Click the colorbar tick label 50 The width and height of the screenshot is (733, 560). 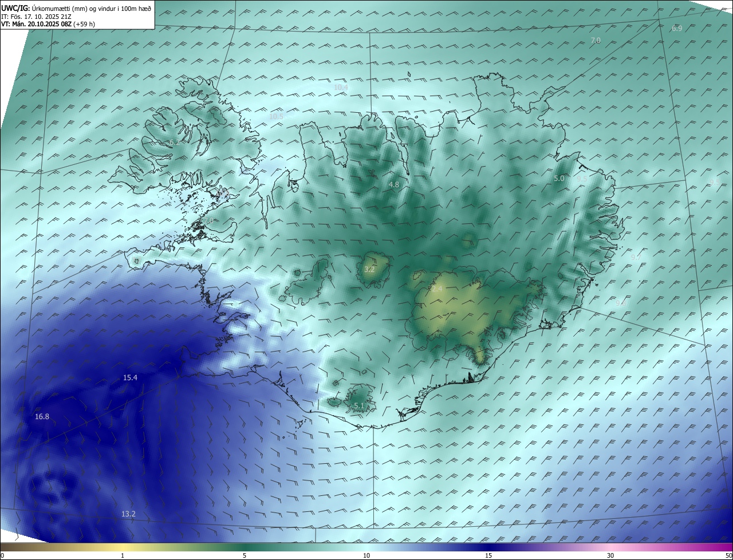728,555
